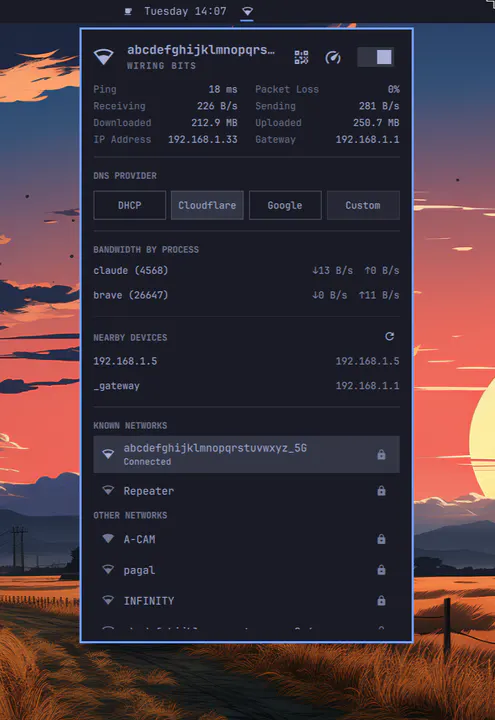This screenshot has height=720, width=495.
Task: Refresh the Nearby Devices list
Action: click(389, 337)
